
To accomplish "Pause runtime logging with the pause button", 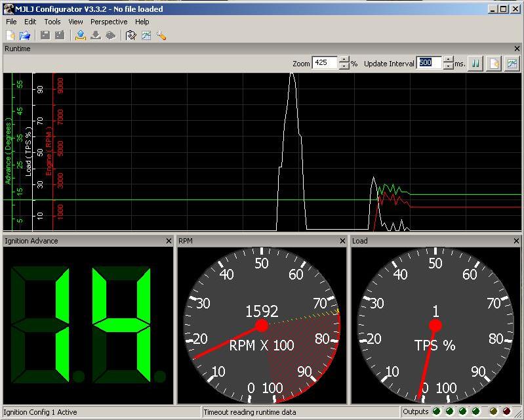I will tap(475, 63).
